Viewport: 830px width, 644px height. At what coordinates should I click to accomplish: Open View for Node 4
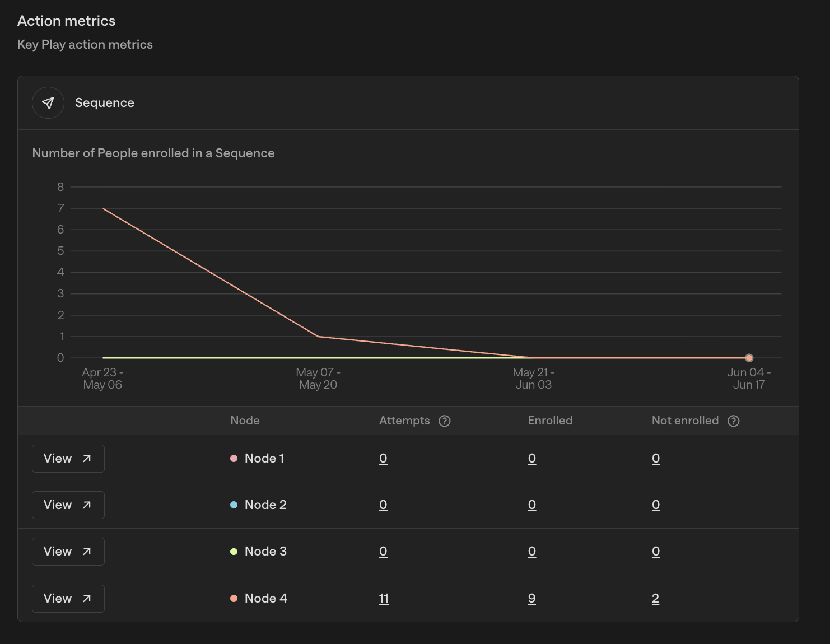(x=68, y=599)
